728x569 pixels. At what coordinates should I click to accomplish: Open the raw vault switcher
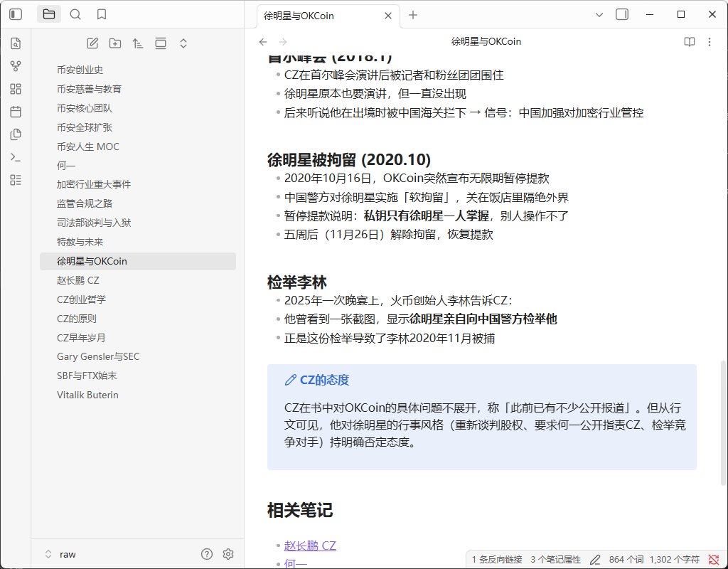[x=60, y=554]
